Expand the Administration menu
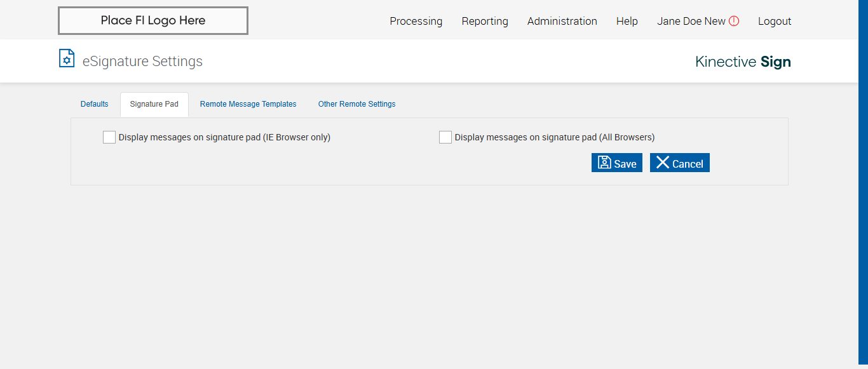The width and height of the screenshot is (868, 369). [562, 21]
